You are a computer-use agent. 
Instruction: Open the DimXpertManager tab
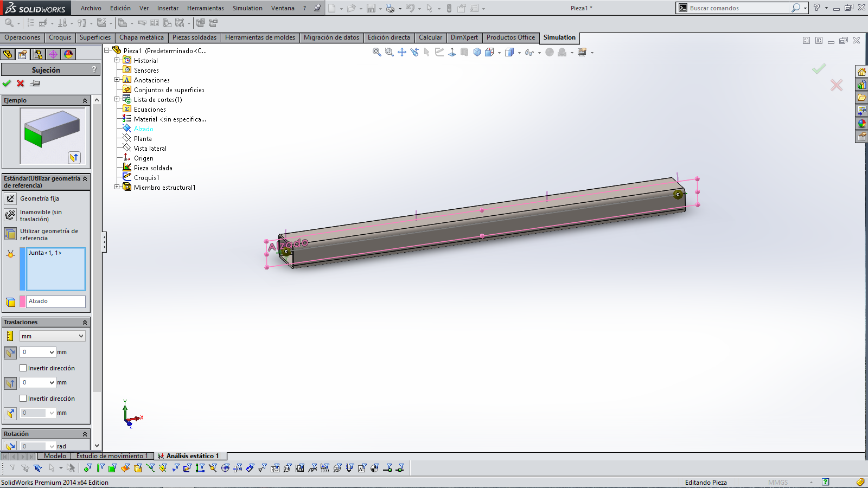pyautogui.click(x=53, y=54)
